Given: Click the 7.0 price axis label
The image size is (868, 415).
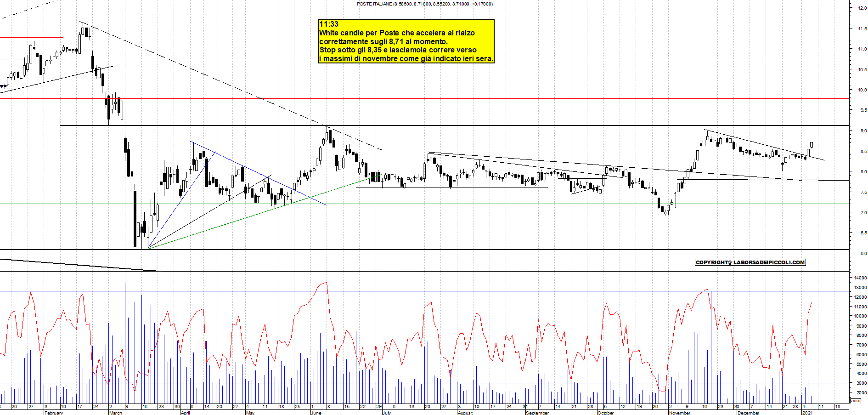Looking at the screenshot, I should pyautogui.click(x=863, y=213).
